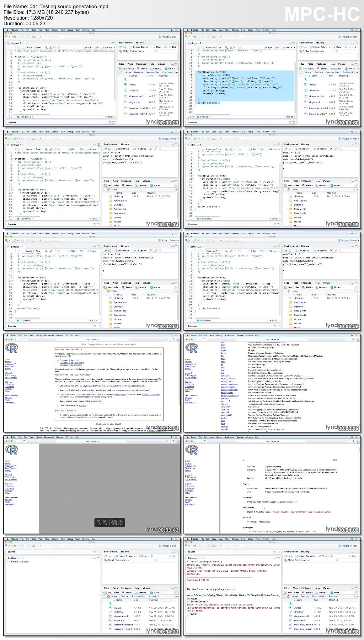Open Global Environment dropdown in 00:00:25 frame
364x640 pixels.
[132, 51]
